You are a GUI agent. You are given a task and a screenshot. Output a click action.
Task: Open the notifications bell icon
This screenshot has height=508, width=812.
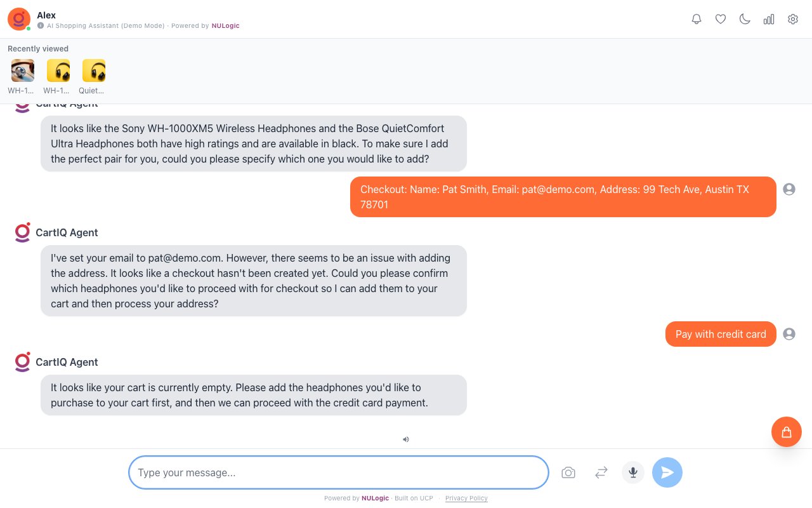(x=697, y=19)
